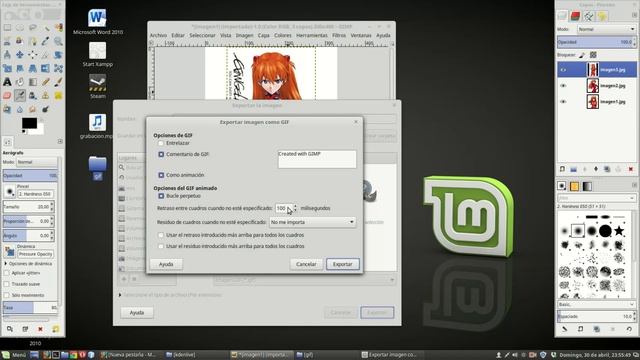The height and width of the screenshot is (360, 640).
Task: Adjust layers panel Opacidad slider
Action: (x=596, y=42)
